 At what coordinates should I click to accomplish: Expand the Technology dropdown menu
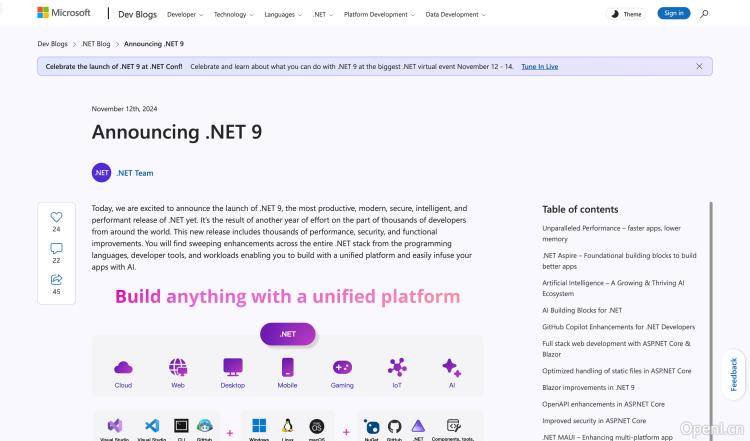tap(233, 15)
